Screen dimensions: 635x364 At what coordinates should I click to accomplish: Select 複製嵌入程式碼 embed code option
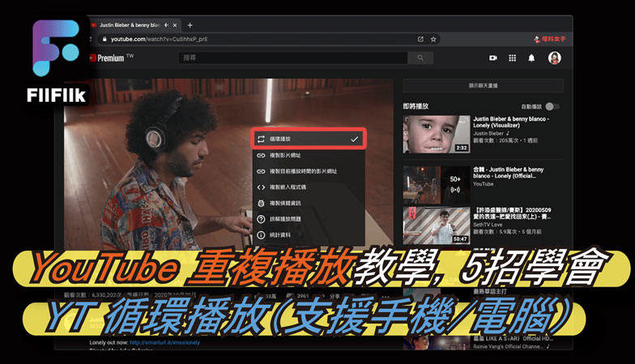click(x=308, y=188)
